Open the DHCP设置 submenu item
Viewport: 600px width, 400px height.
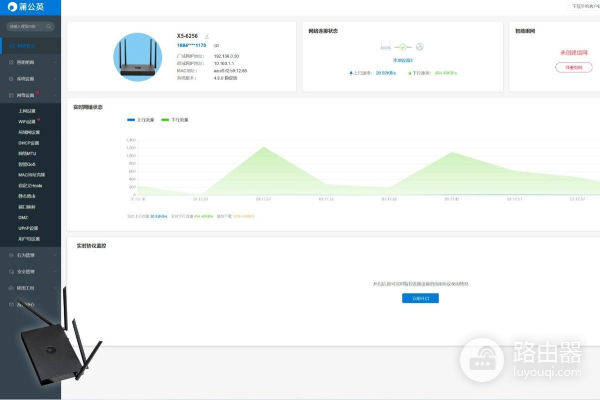[28, 142]
